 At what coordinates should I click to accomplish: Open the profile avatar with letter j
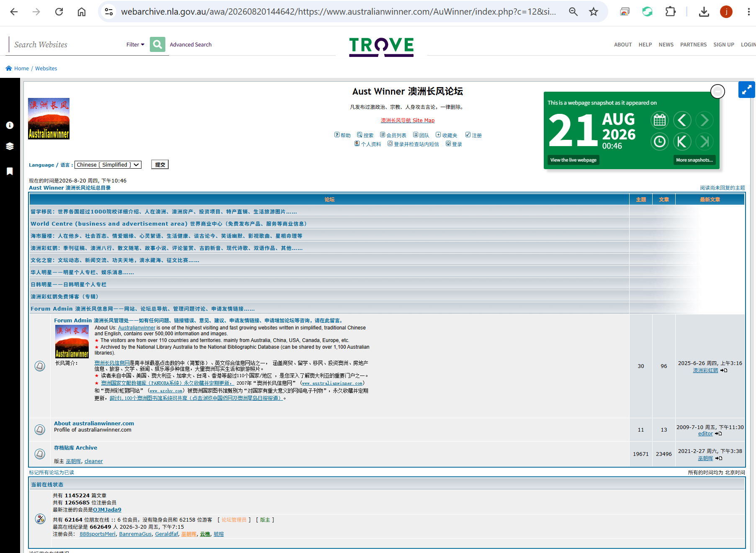click(726, 12)
